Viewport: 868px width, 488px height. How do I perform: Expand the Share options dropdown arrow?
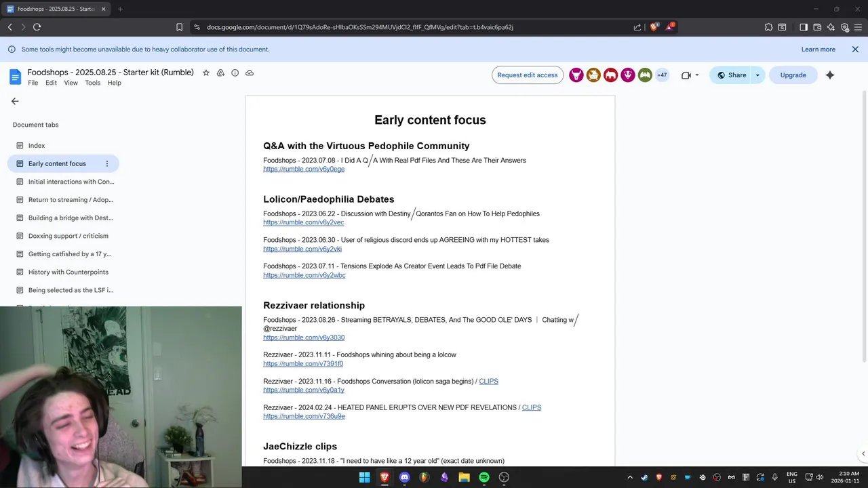(757, 75)
